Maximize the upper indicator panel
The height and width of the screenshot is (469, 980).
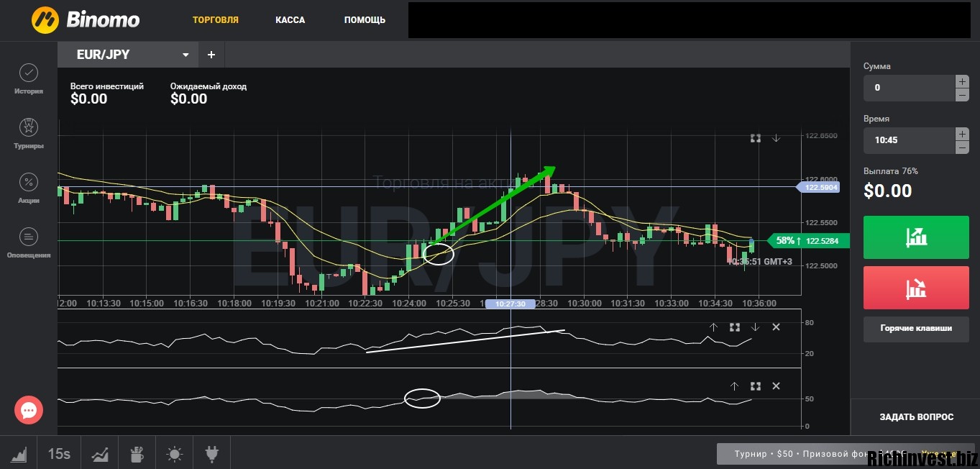735,327
